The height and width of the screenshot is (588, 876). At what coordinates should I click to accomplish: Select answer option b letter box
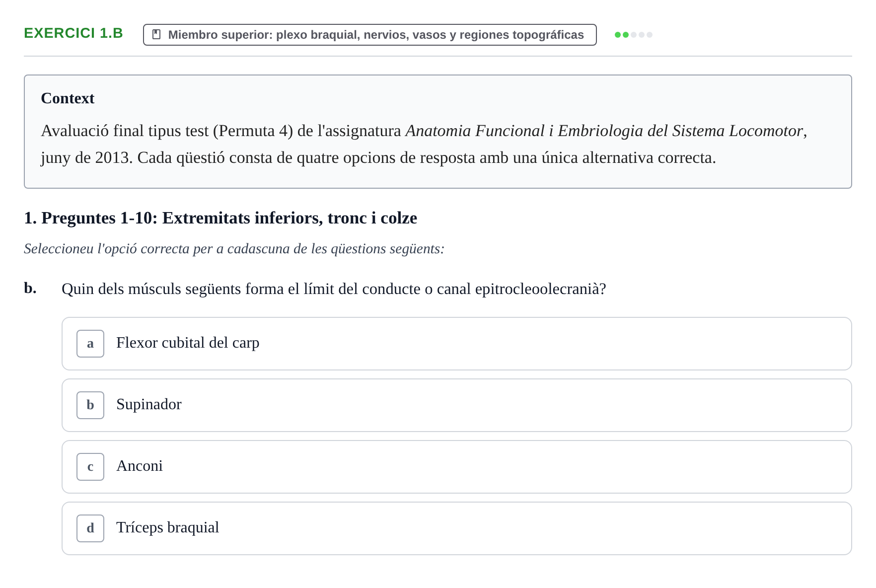tap(90, 405)
